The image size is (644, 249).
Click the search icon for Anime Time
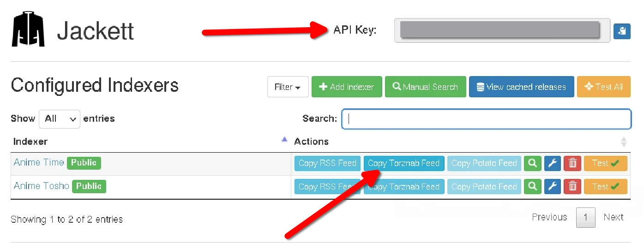click(x=532, y=163)
